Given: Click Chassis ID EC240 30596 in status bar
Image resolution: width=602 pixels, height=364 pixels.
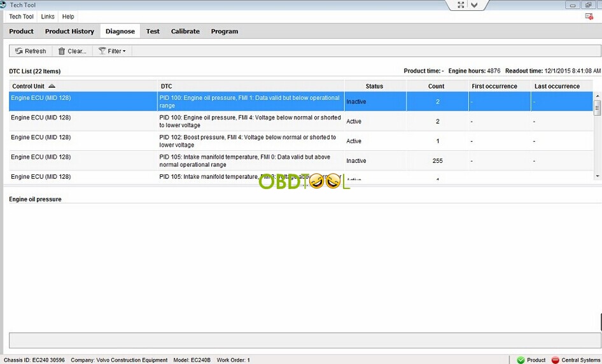Looking at the screenshot, I should coord(34,360).
